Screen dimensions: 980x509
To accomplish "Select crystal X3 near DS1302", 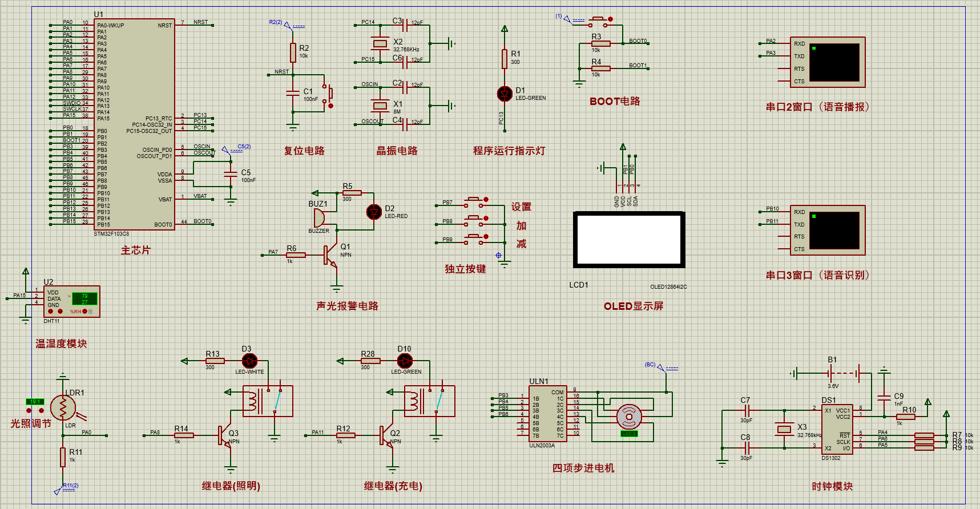I will 784,429.
